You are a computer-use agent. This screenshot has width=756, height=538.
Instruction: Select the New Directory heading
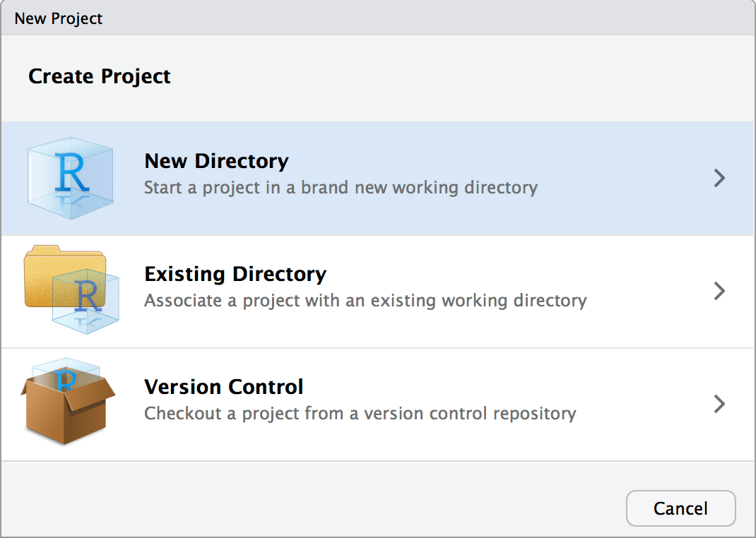coord(216,161)
